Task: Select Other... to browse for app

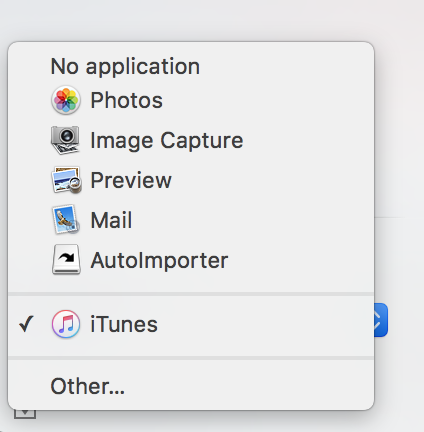Action: (87, 387)
